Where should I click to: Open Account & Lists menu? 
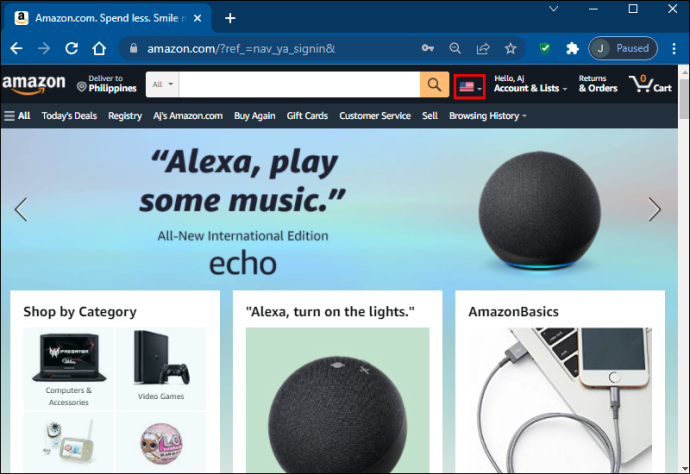530,84
